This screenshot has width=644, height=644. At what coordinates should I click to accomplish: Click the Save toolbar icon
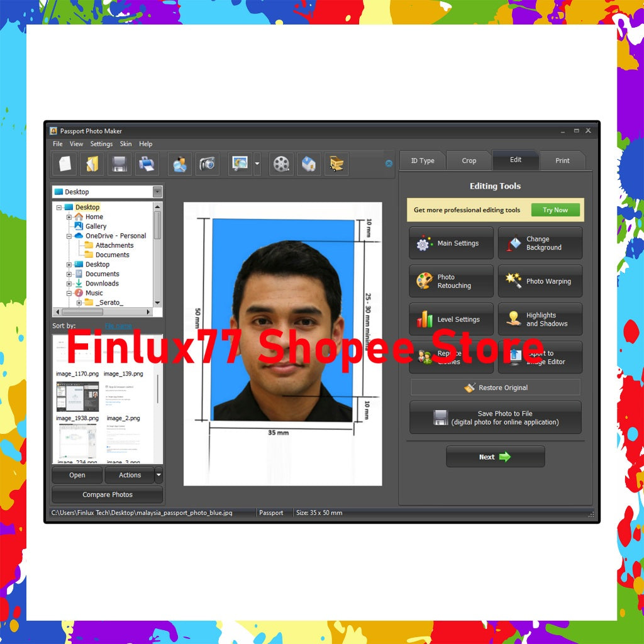point(119,164)
